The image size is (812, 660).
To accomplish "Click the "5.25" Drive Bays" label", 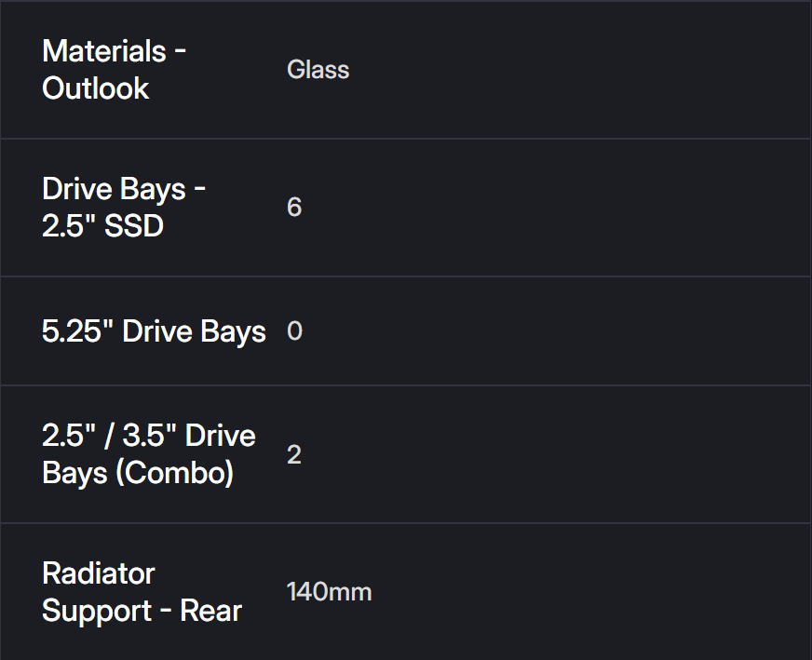I will coord(154,331).
